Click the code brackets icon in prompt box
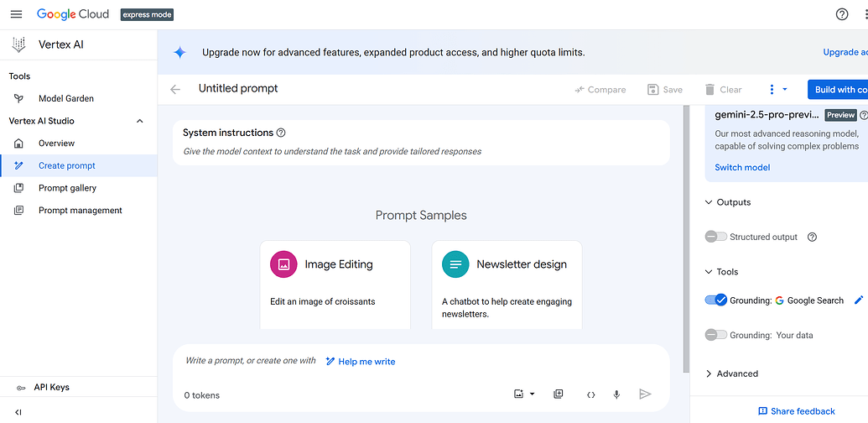868x423 pixels. (x=590, y=394)
